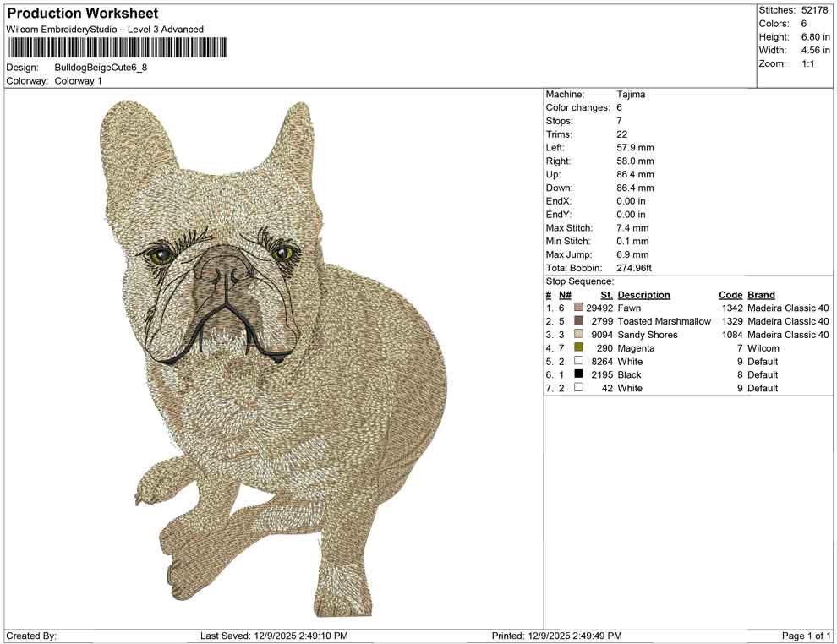Click the Sandy Shores color swatch
Viewport: 837px width, 644px height.
pos(580,335)
